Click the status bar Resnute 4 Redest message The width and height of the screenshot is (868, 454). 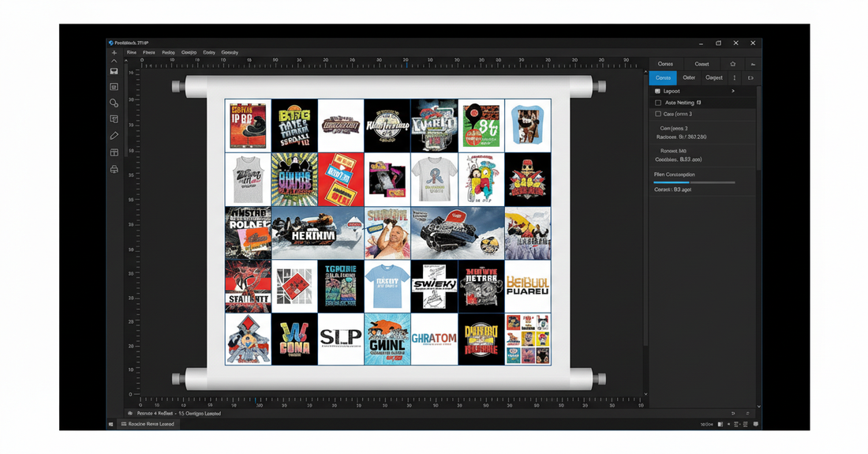[179, 414]
